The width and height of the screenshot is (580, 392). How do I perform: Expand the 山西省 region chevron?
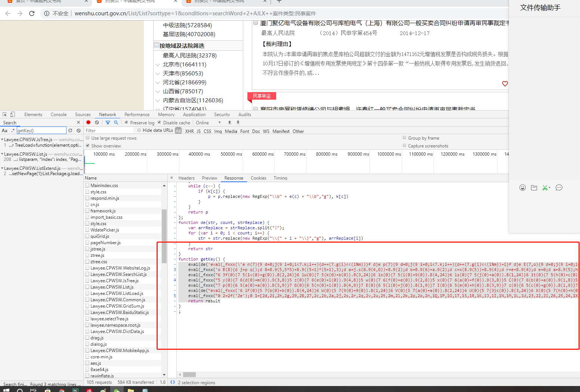click(x=158, y=91)
